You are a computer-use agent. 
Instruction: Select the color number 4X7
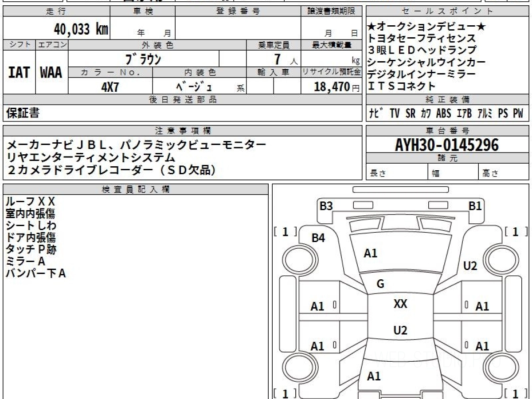point(110,87)
